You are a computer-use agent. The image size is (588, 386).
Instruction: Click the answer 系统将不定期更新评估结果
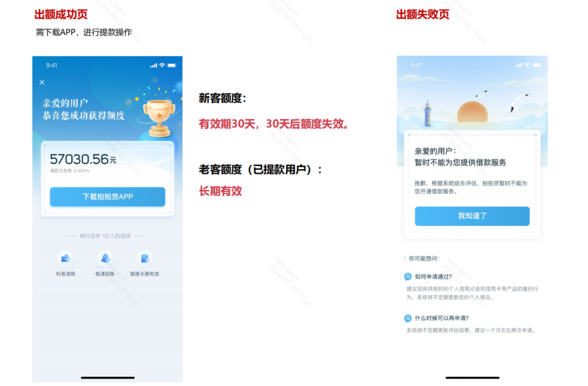click(x=472, y=330)
